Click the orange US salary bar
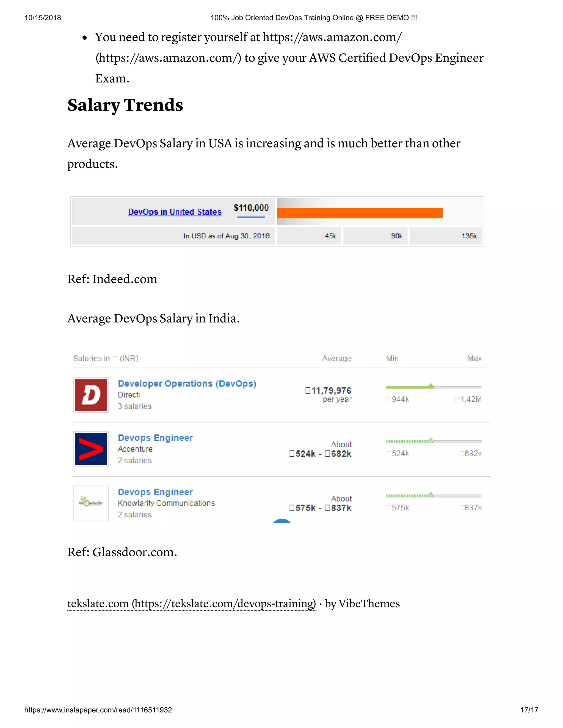 tap(360, 213)
